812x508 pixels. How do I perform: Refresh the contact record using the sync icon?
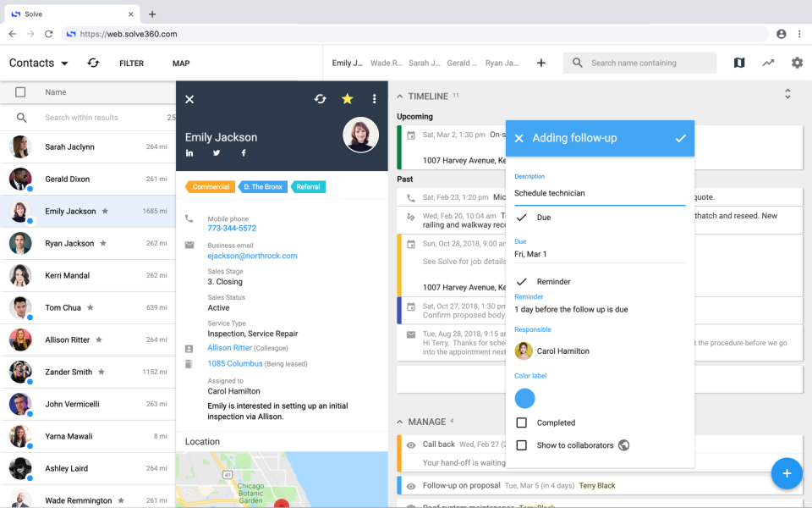320,98
